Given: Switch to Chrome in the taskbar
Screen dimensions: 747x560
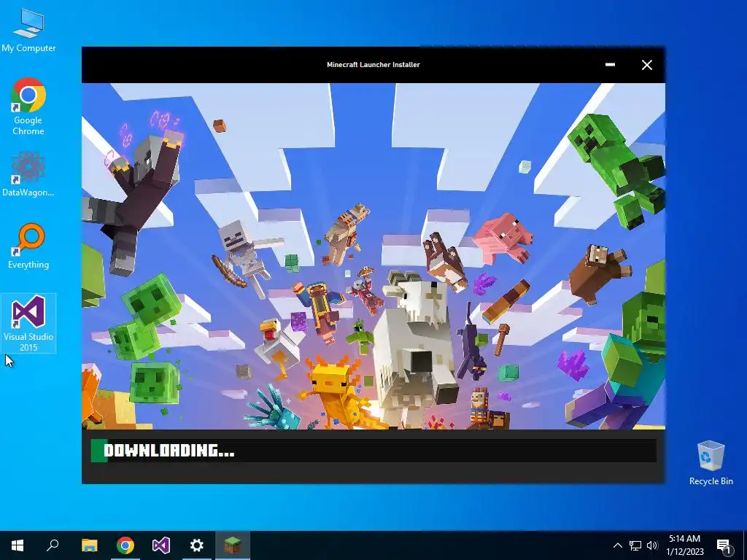Looking at the screenshot, I should click(x=125, y=545).
